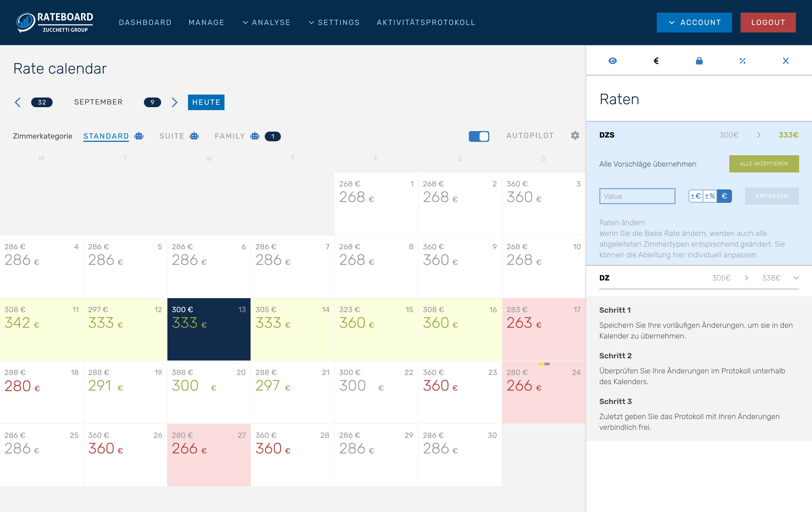Go to previous month arrow
The image size is (812, 512).
point(18,102)
